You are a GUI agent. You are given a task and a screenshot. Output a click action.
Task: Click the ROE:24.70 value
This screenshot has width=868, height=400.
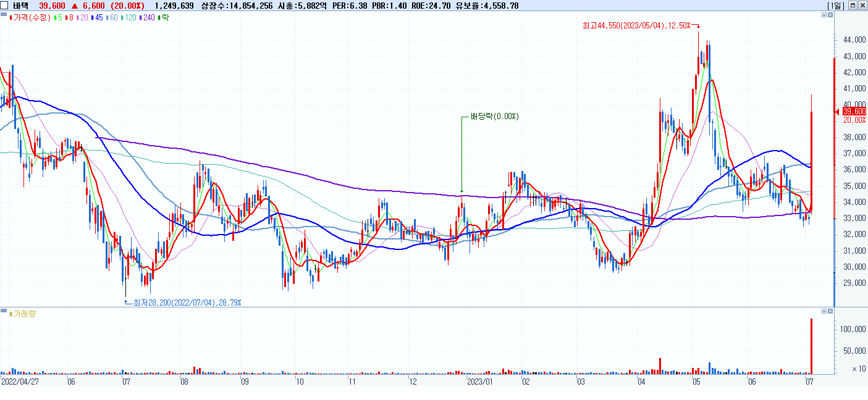(431, 6)
